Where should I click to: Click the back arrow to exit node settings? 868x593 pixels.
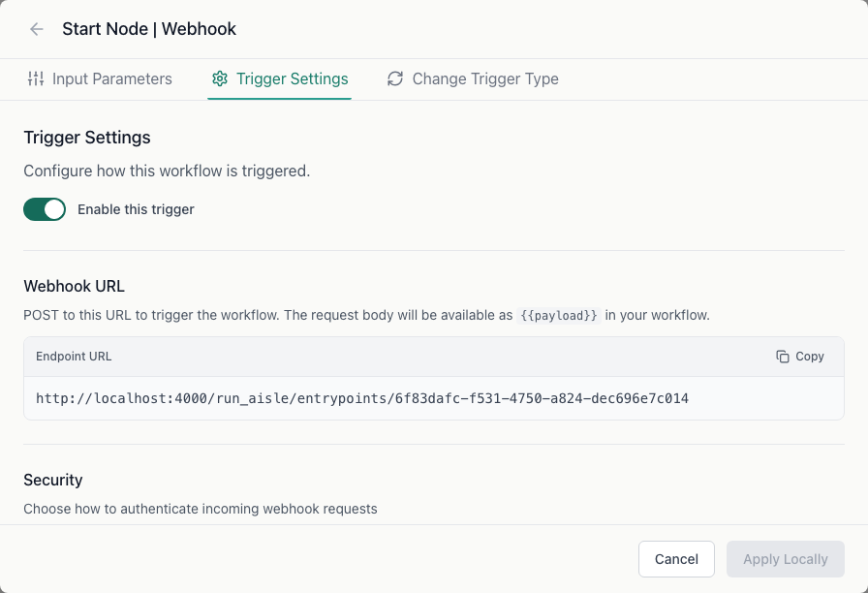[36, 29]
